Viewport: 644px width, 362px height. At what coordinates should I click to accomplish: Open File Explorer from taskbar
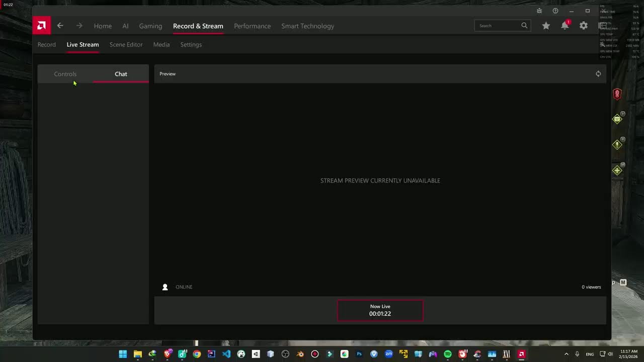(137, 354)
